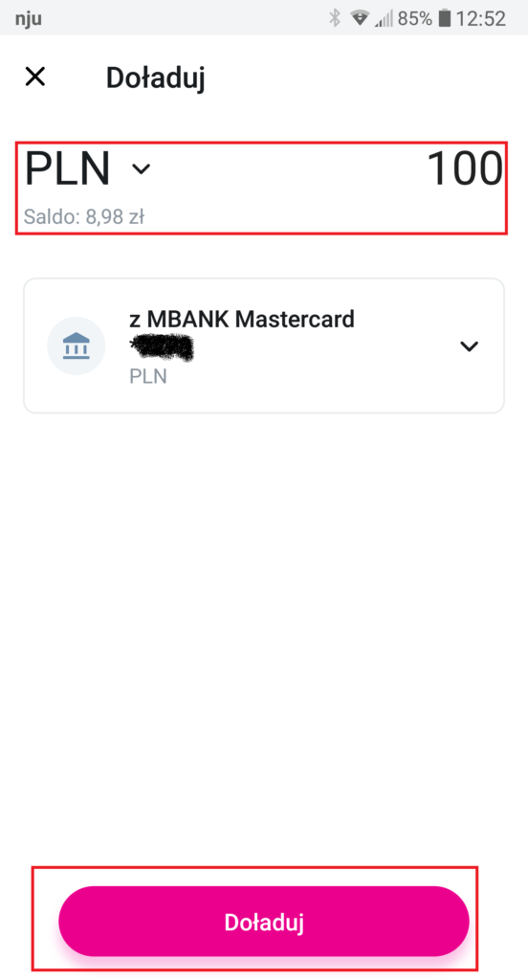Open the PLN currency dropdown arrow
Image resolution: width=528 pixels, height=980 pixels.
[x=142, y=168]
